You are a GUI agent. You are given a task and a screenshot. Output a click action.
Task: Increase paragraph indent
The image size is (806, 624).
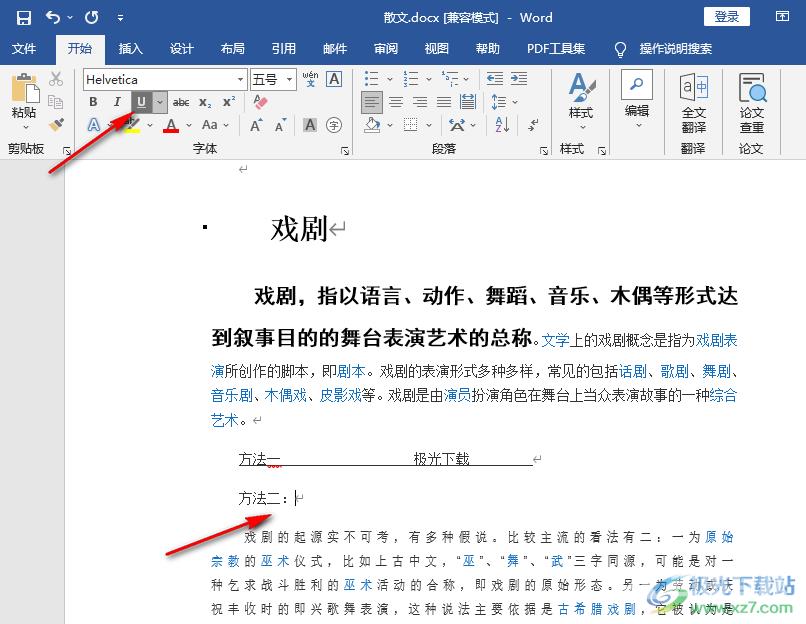click(x=519, y=79)
